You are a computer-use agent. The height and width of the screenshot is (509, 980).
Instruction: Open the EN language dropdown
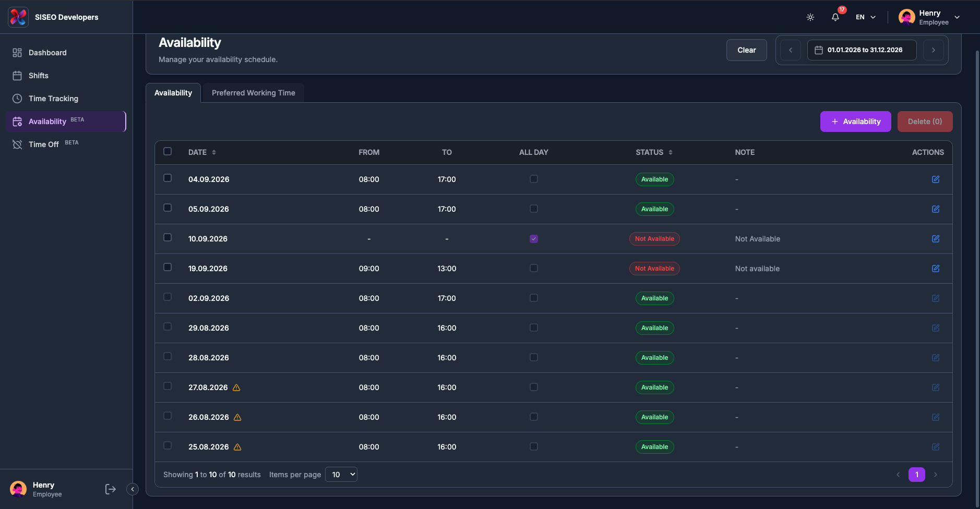(866, 17)
